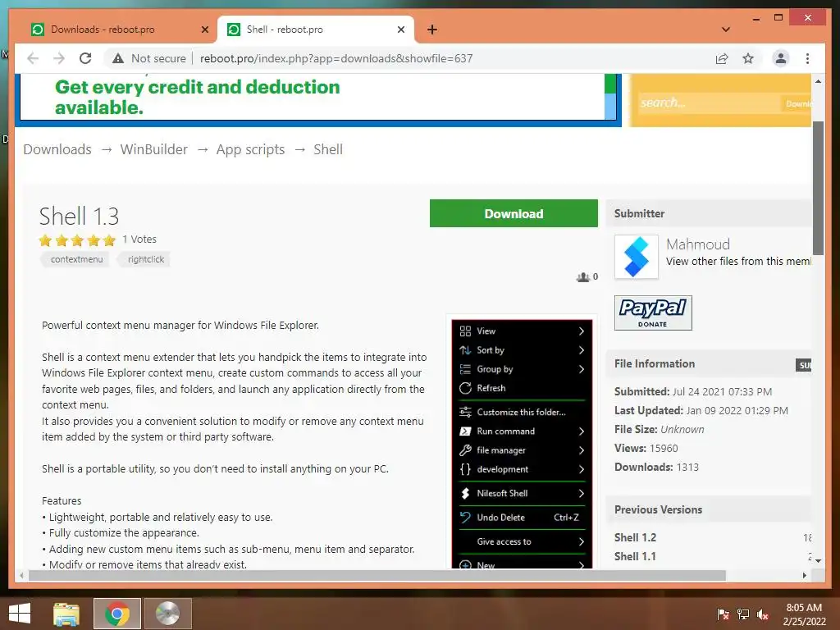Open previous version Shell 1.2

(635, 537)
